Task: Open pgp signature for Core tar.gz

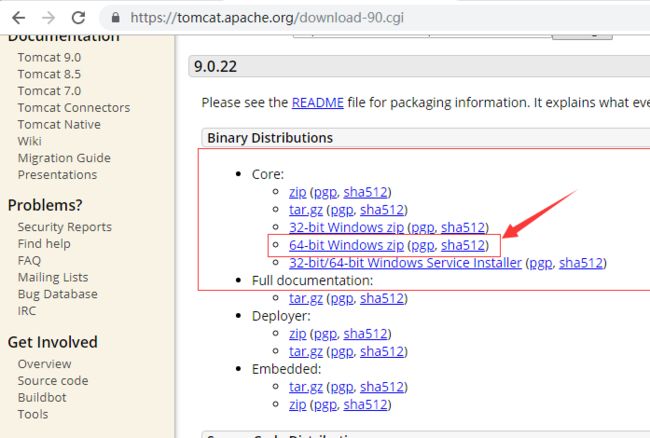Action: (x=342, y=210)
